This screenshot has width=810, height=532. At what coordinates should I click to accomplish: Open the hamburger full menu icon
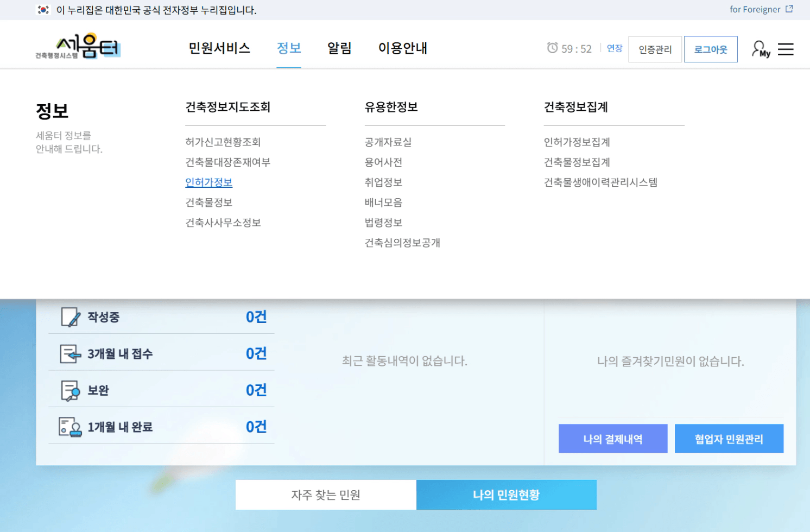point(786,49)
